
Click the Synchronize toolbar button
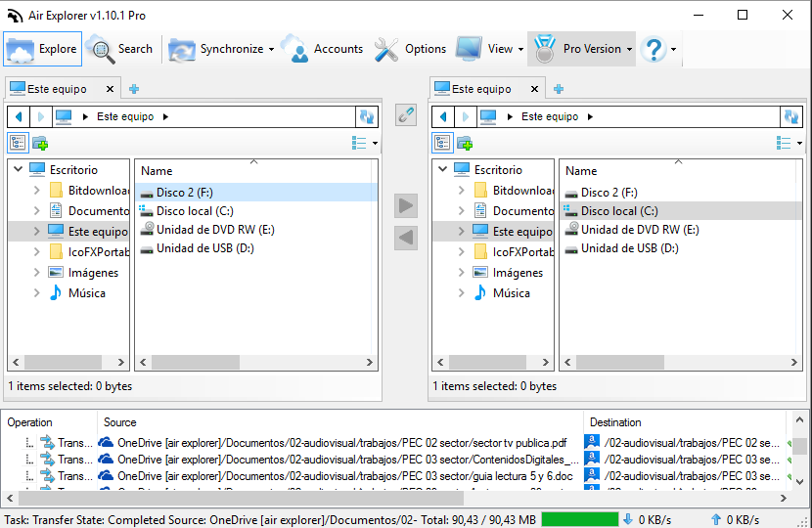click(x=216, y=49)
